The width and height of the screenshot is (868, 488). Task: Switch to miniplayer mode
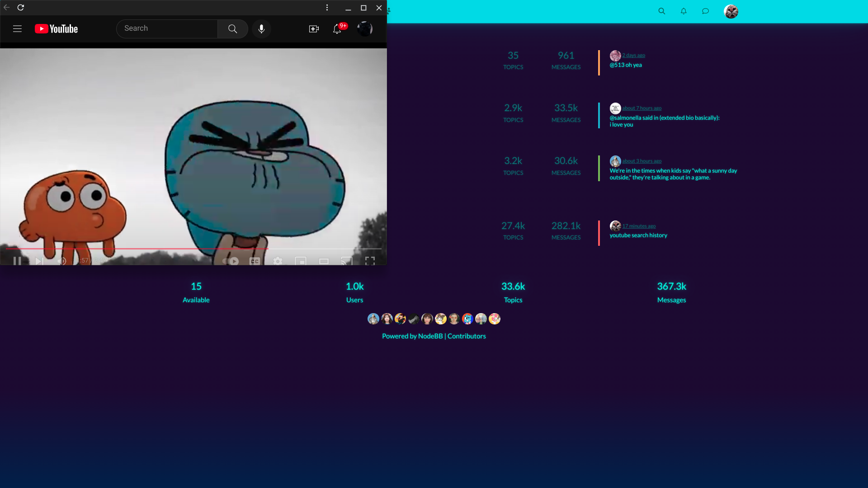pyautogui.click(x=301, y=261)
